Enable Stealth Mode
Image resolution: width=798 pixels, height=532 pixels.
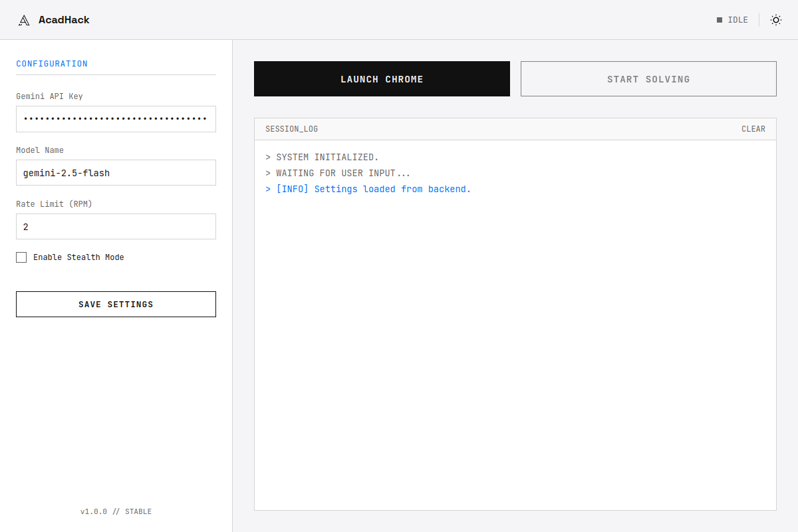[x=21, y=257]
